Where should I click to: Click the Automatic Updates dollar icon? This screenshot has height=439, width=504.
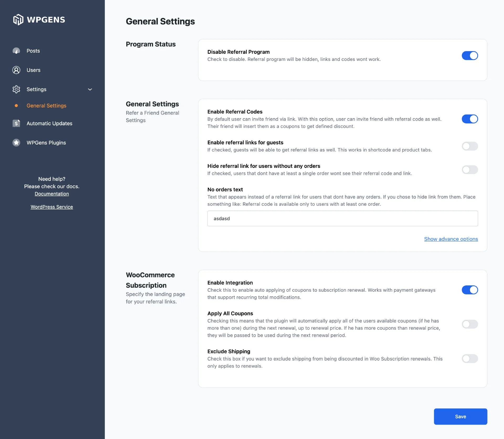tap(16, 123)
